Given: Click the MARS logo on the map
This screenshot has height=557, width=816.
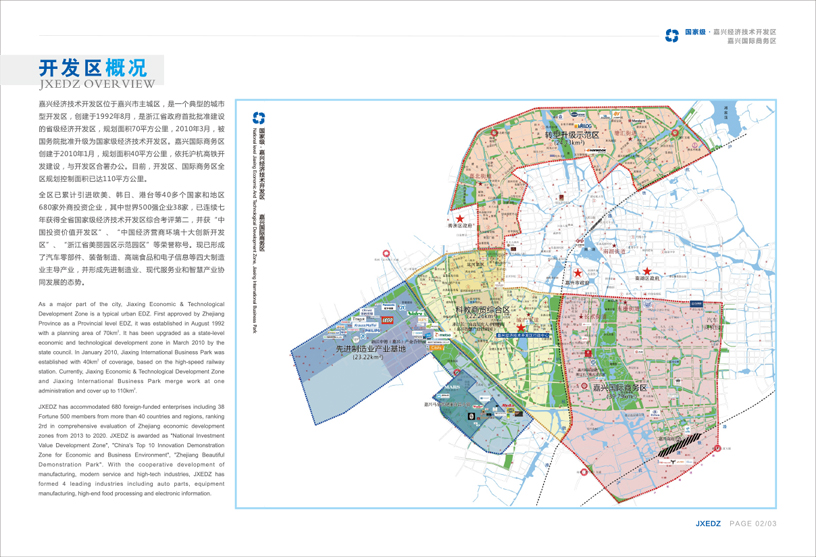Looking at the screenshot, I should (451, 387).
